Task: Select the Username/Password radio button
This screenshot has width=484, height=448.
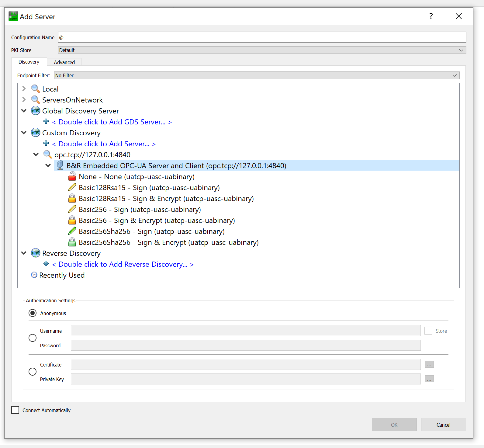Action: click(x=33, y=338)
